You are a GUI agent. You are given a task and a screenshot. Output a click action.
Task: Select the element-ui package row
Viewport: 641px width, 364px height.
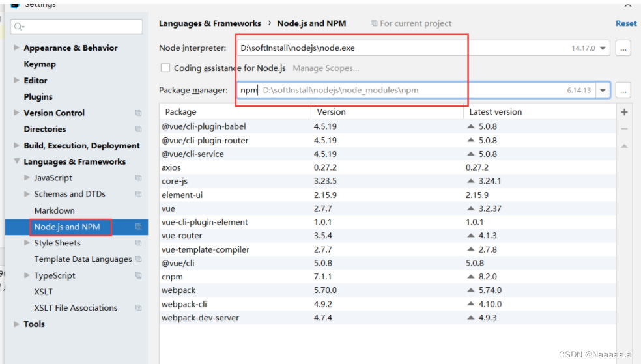click(388, 195)
